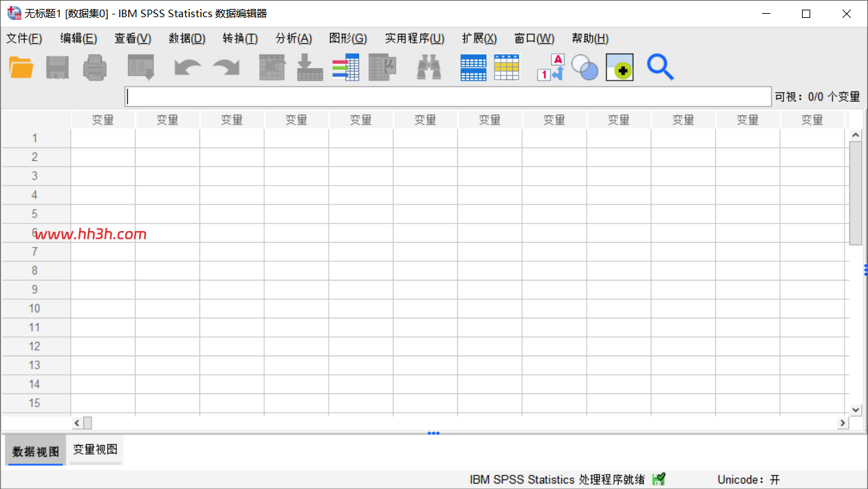
Task: Click the blue magnifier Search icon
Action: (660, 67)
